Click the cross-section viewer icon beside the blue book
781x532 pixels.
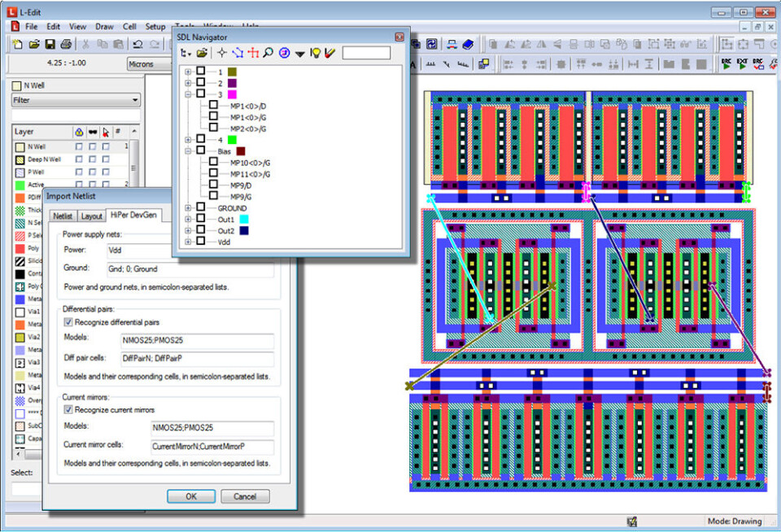(x=452, y=44)
